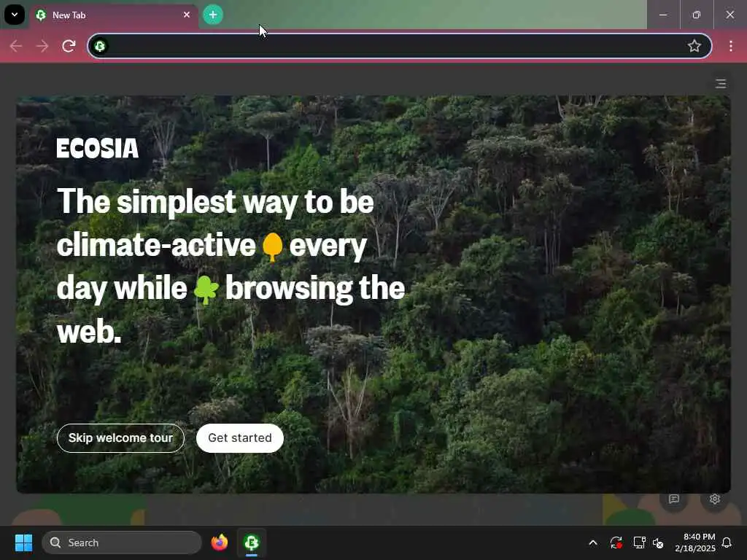This screenshot has width=747, height=560.
Task: Go back to the previous page
Action: coord(16,46)
